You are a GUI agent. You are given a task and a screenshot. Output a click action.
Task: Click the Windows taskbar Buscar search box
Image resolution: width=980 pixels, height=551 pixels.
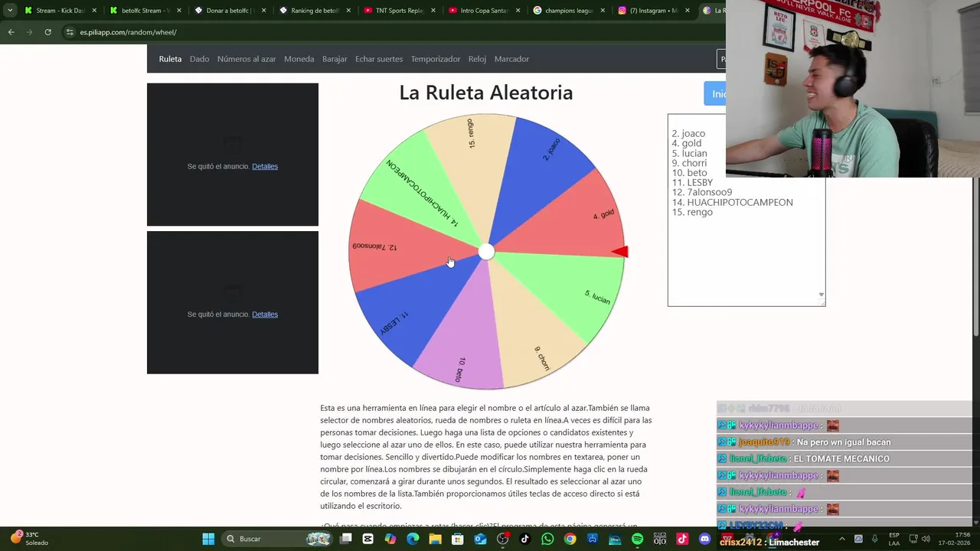[x=276, y=539]
